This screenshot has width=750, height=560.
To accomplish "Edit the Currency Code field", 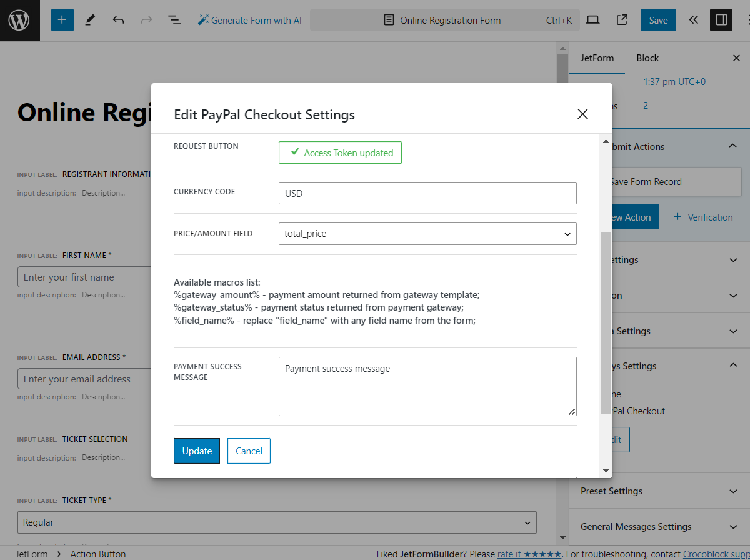I will coord(427,193).
